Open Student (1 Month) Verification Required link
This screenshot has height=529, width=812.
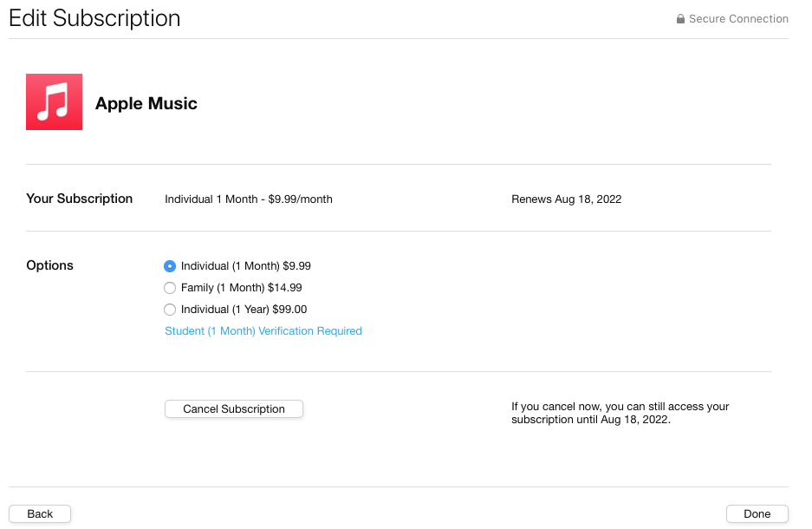click(x=263, y=331)
